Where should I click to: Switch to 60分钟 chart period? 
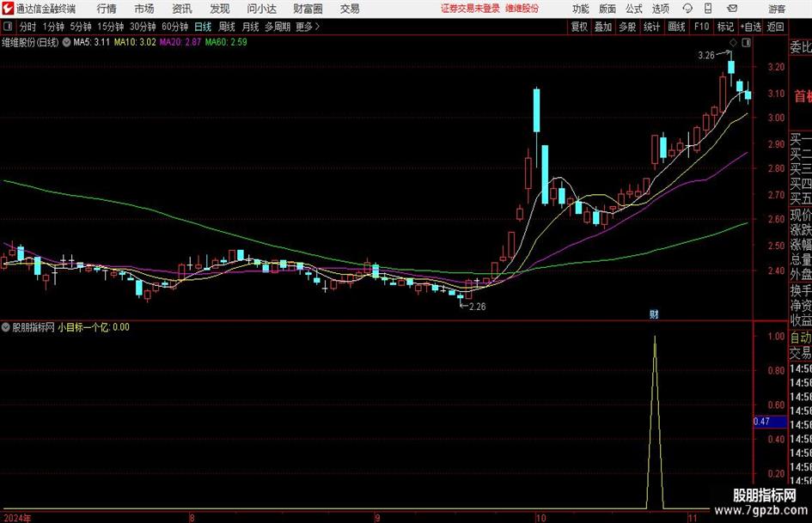pos(174,27)
